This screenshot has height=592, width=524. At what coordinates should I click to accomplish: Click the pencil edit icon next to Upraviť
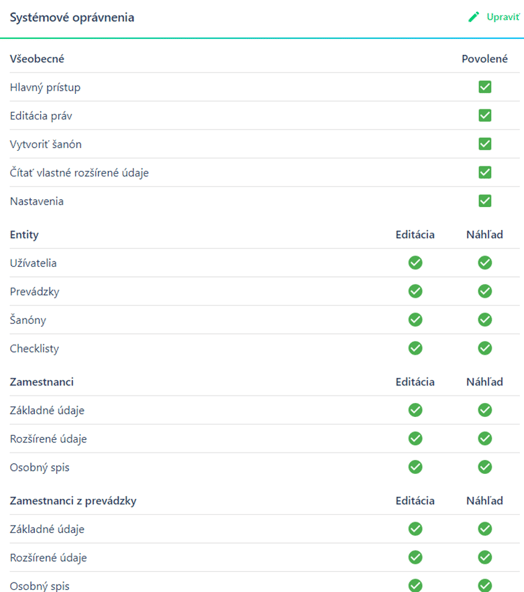pyautogui.click(x=474, y=17)
